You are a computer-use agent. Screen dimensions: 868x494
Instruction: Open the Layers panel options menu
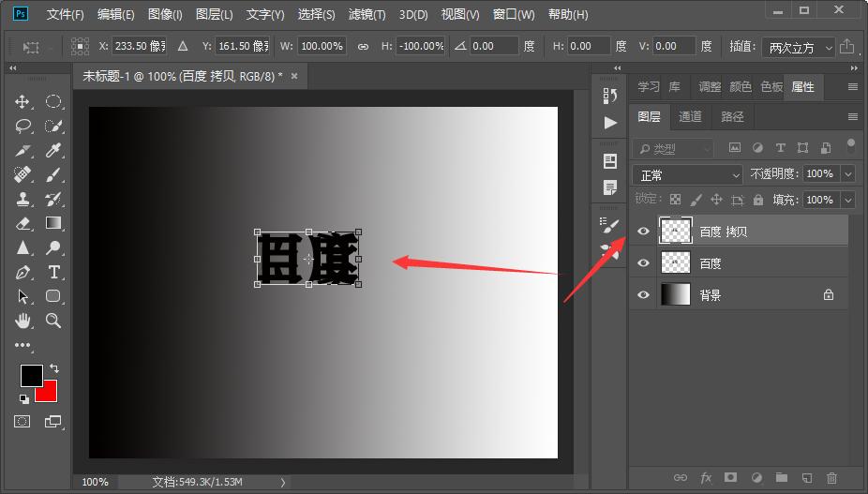click(852, 117)
